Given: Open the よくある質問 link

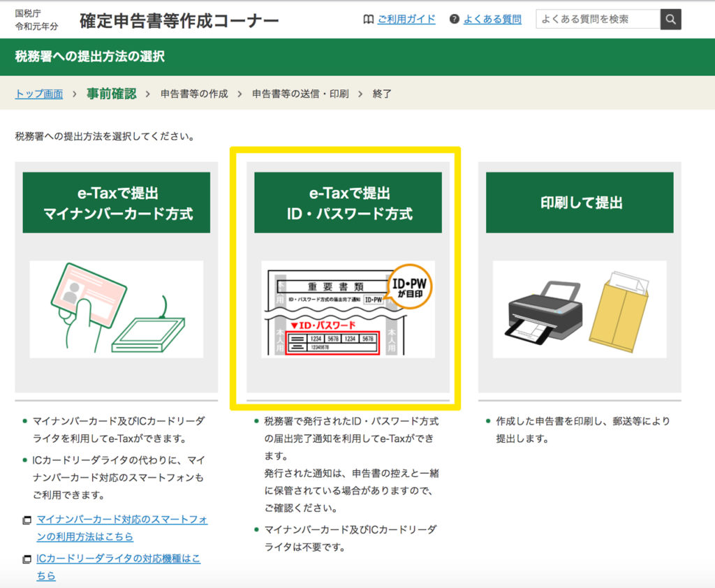Looking at the screenshot, I should 492,19.
